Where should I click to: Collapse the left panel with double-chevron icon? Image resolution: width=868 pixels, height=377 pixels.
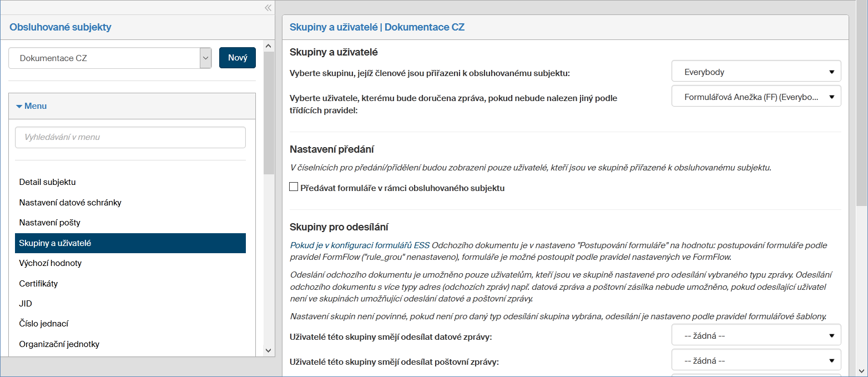[268, 8]
